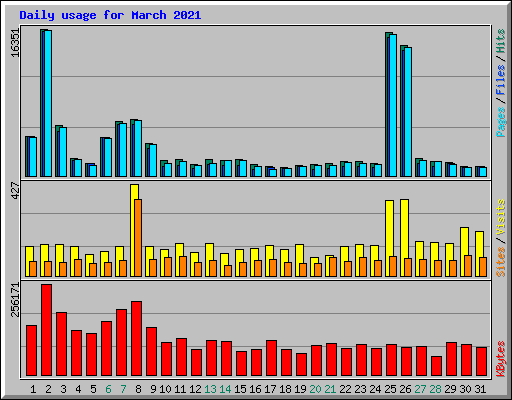The image size is (512, 400).
Task: Select the 256171 axis value for KBytes
Action: tap(15, 299)
